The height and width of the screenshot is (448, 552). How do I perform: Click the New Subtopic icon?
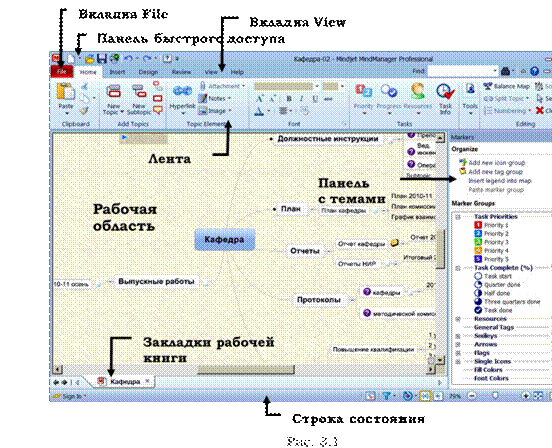139,92
